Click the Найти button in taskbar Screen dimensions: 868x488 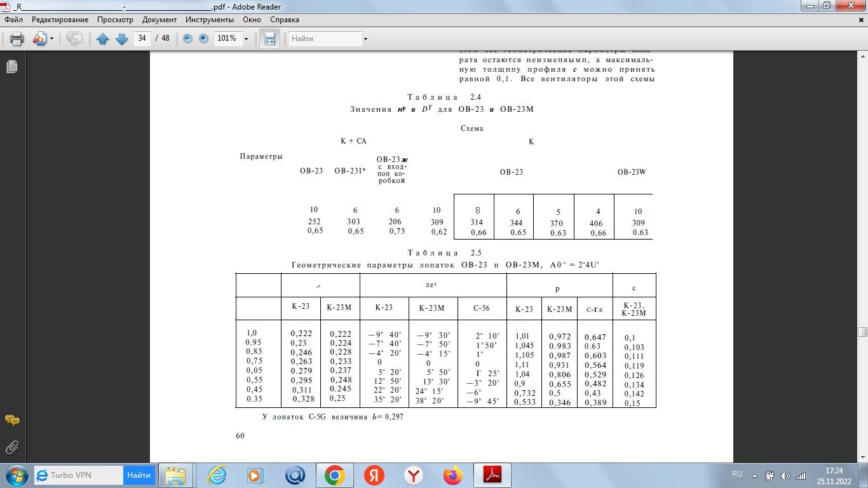[139, 475]
